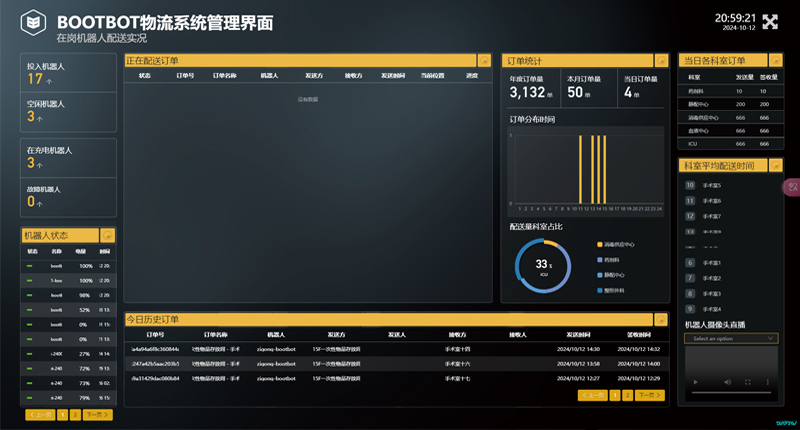
Task: Go to previous page of history orders
Action: 592,395
